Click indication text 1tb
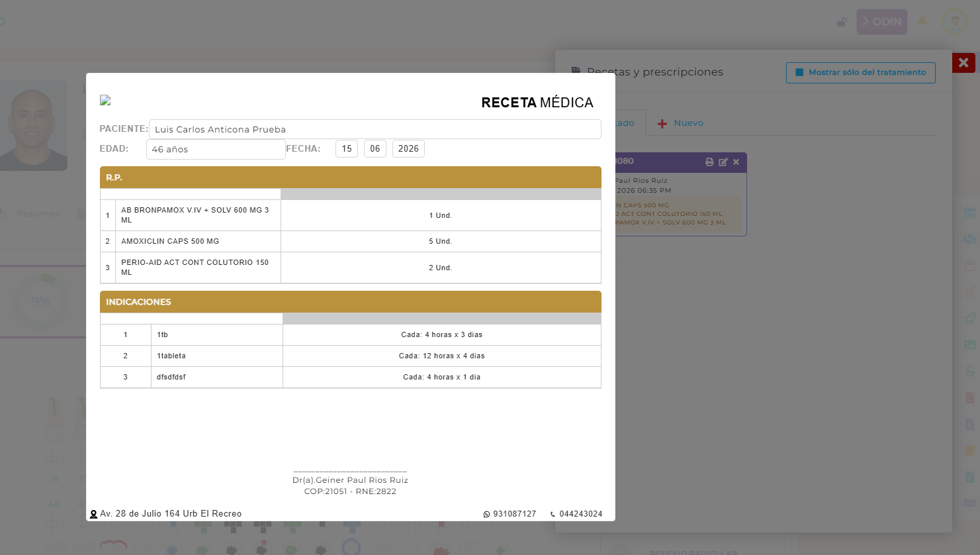 pos(163,335)
